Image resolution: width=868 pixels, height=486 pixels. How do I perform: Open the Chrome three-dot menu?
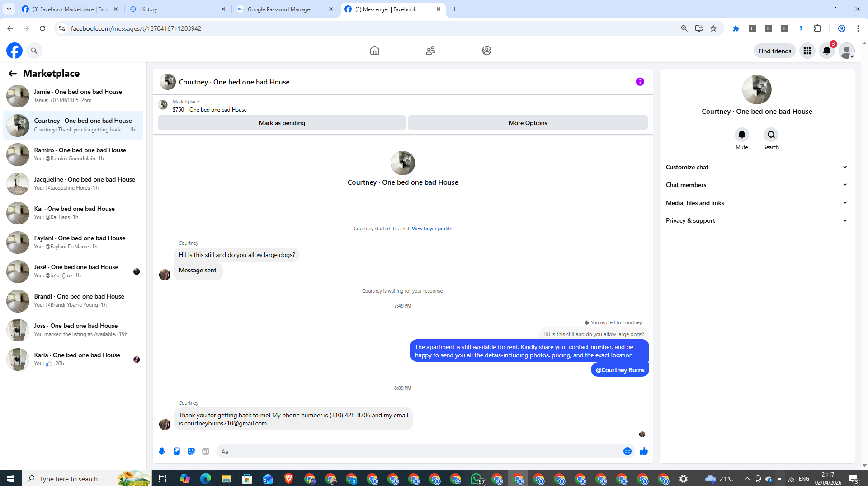[x=858, y=28]
